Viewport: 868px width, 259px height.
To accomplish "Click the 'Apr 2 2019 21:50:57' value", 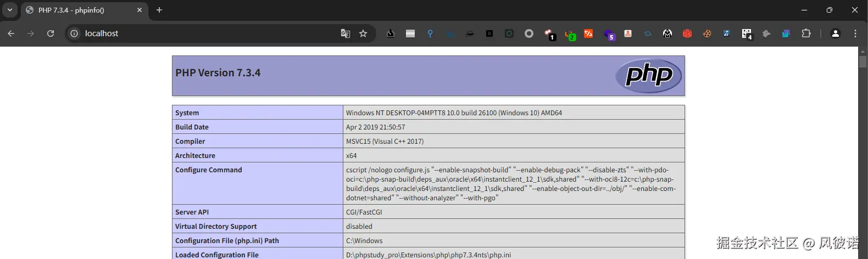I will pos(376,127).
